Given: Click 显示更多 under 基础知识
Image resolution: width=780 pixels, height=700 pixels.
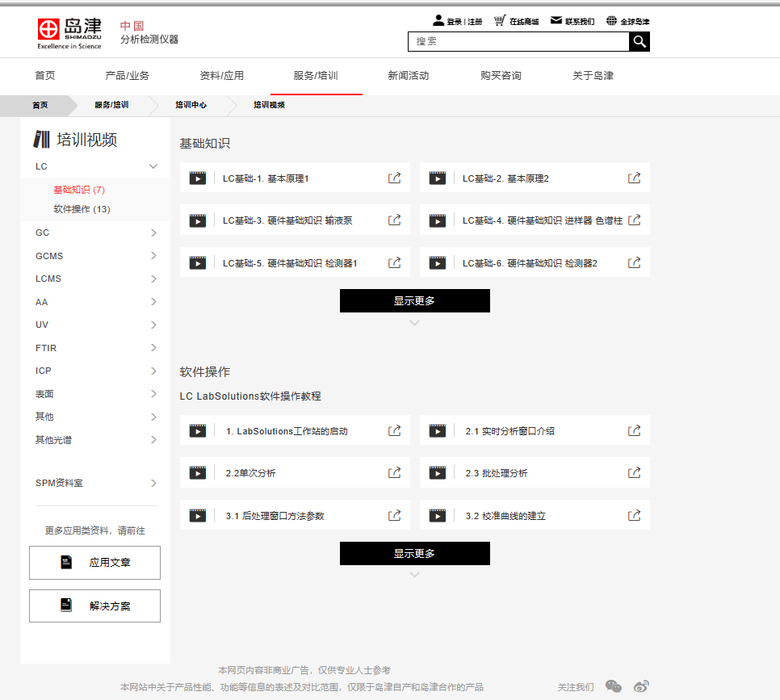Looking at the screenshot, I should [x=414, y=300].
